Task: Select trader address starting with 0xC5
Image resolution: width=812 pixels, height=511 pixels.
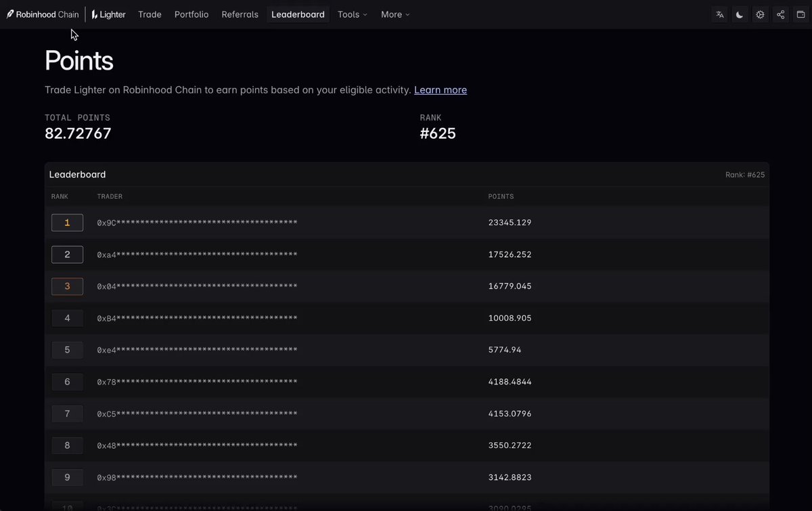Action: [198, 414]
